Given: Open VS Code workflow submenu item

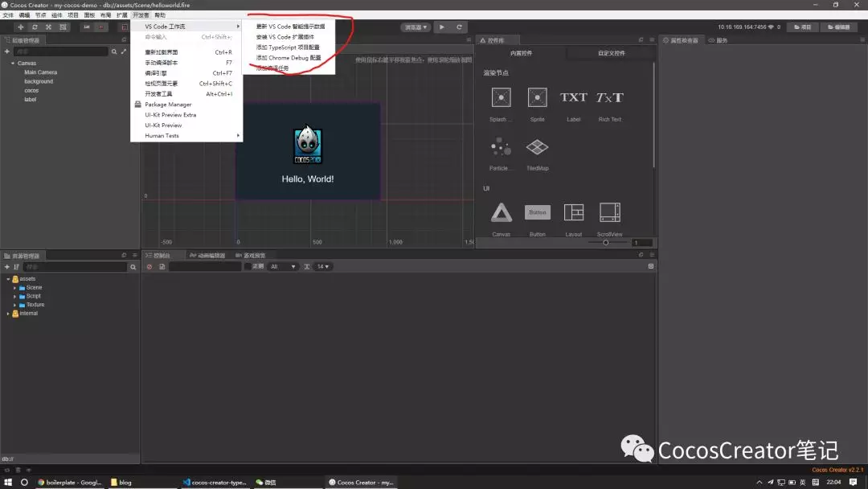Looking at the screenshot, I should click(186, 27).
